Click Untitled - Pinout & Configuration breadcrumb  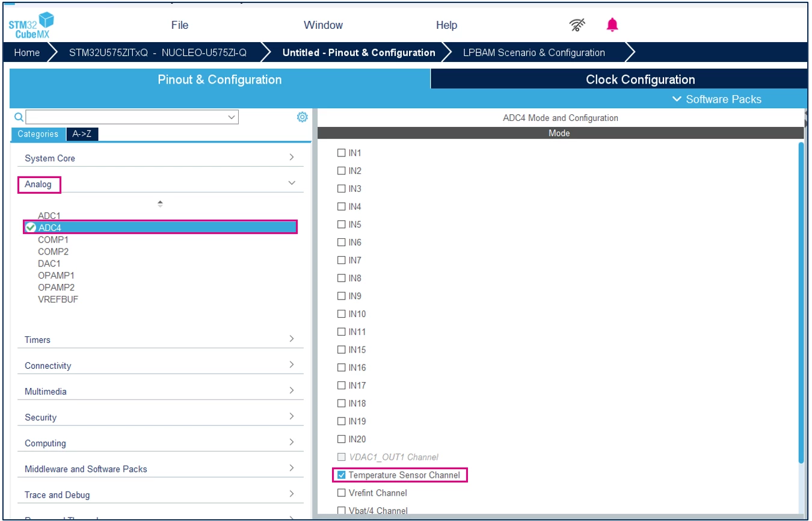358,52
